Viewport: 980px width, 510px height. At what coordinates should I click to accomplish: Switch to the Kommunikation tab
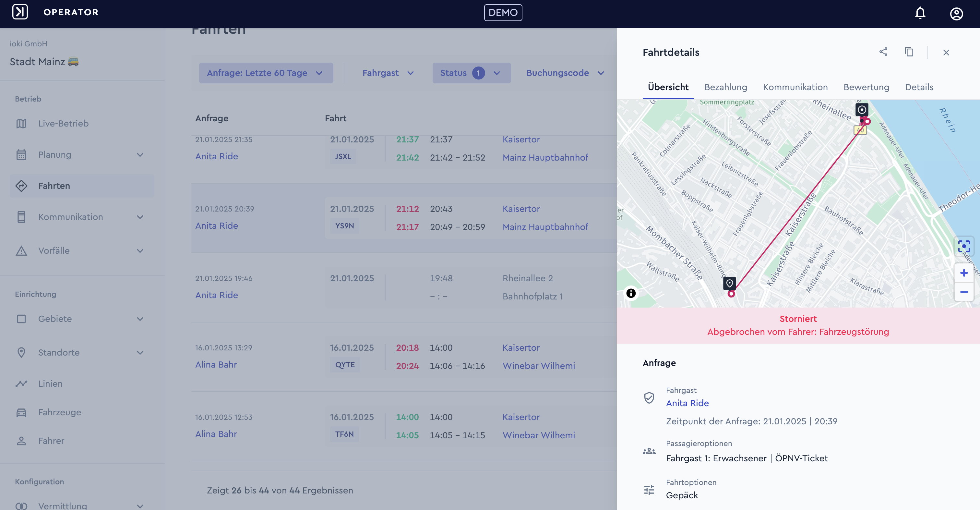tap(795, 87)
